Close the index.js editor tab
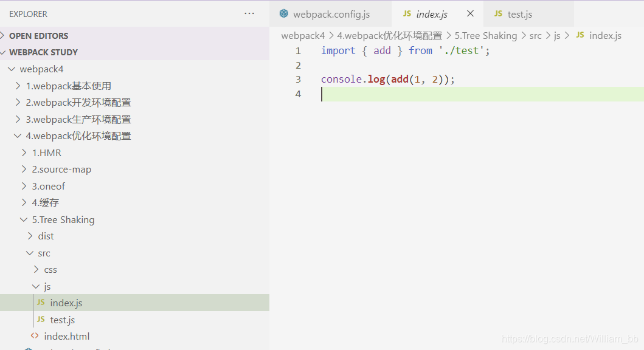The image size is (644, 350). click(471, 13)
